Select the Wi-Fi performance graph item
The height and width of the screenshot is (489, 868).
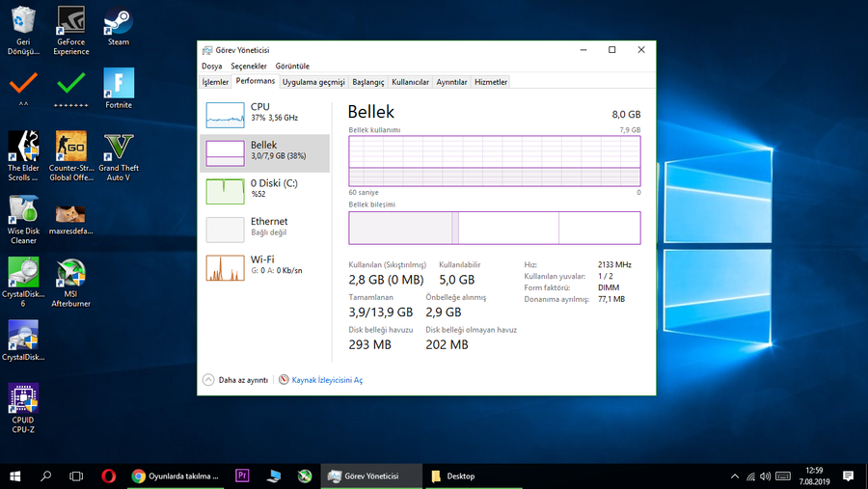click(264, 265)
